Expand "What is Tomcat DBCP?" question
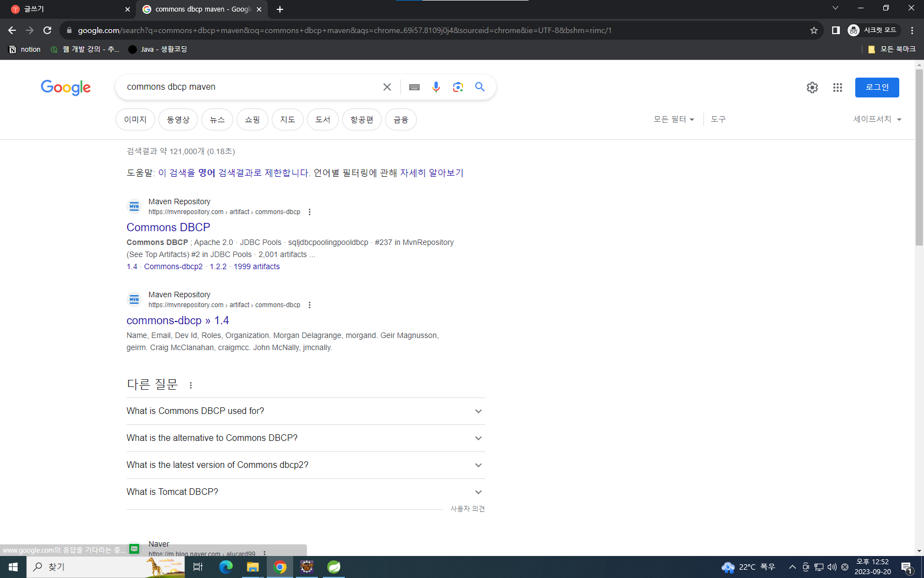Screen dimensions: 924x578 (x=306, y=492)
